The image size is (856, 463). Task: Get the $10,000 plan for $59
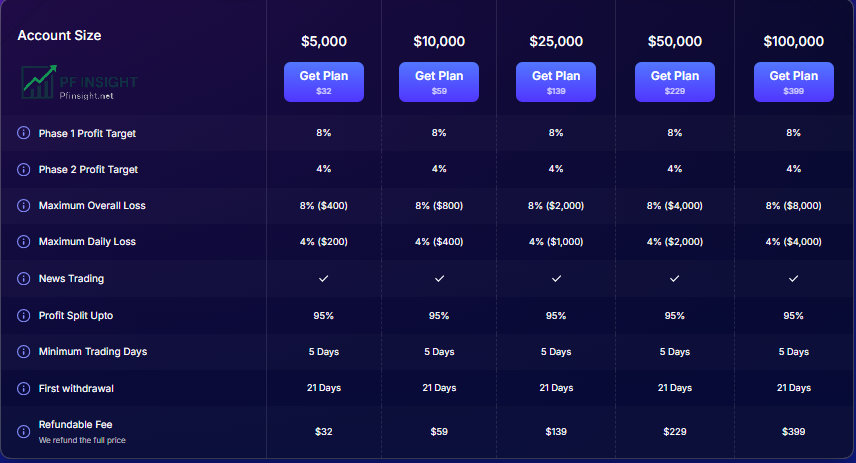439,82
